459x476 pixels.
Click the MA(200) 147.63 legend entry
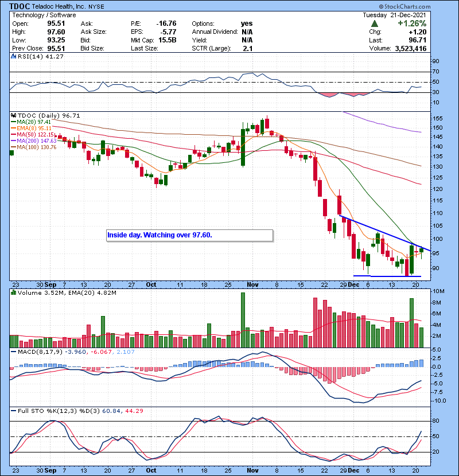tap(34, 141)
